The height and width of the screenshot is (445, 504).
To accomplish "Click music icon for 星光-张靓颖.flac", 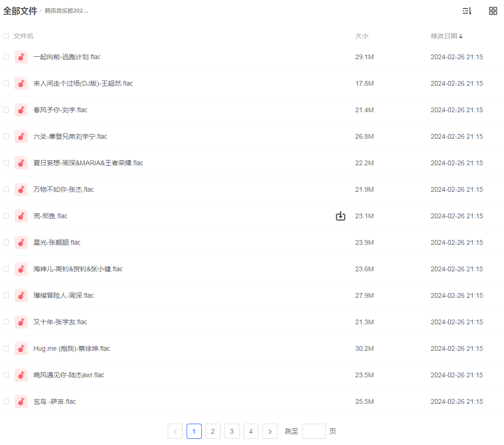I will (x=21, y=242).
